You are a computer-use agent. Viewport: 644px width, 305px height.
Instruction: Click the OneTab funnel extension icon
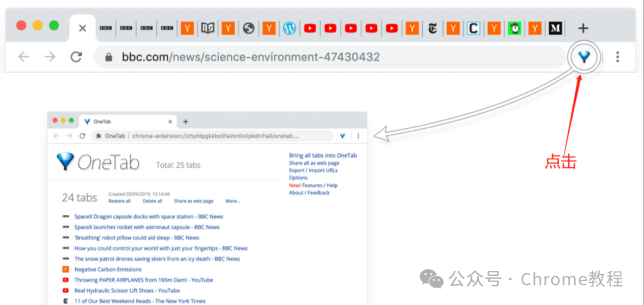[x=584, y=57]
